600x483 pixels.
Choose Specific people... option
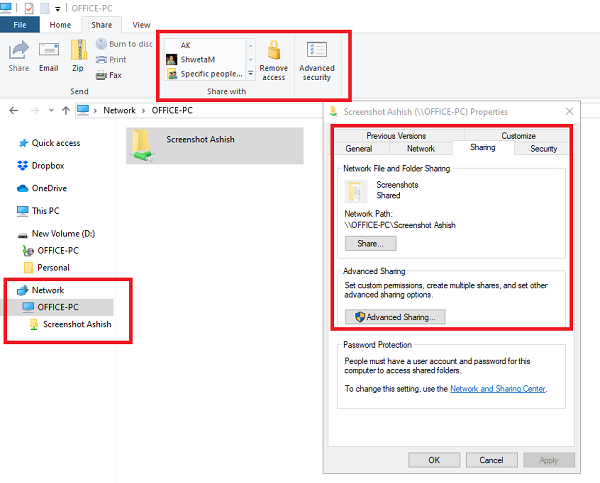[205, 73]
